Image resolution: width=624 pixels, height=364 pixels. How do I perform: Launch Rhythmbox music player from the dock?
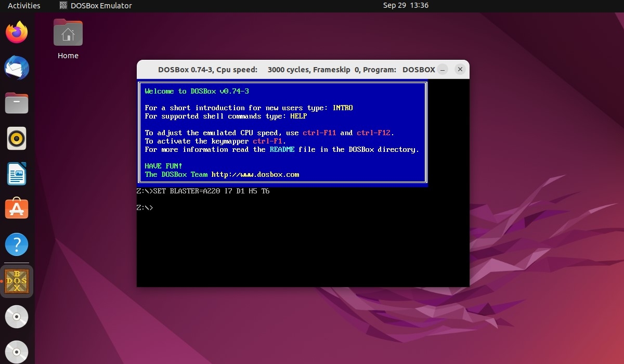click(17, 138)
